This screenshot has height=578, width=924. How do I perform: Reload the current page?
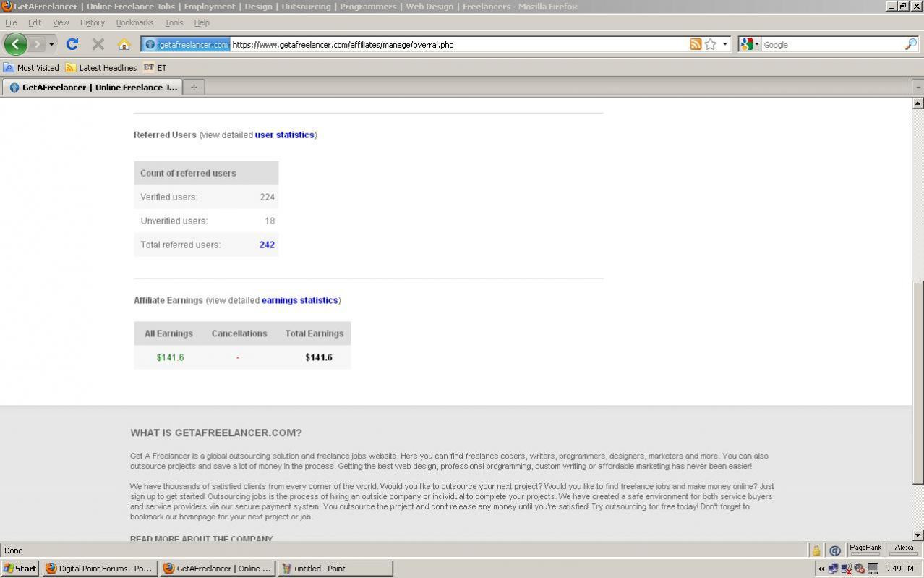click(72, 44)
